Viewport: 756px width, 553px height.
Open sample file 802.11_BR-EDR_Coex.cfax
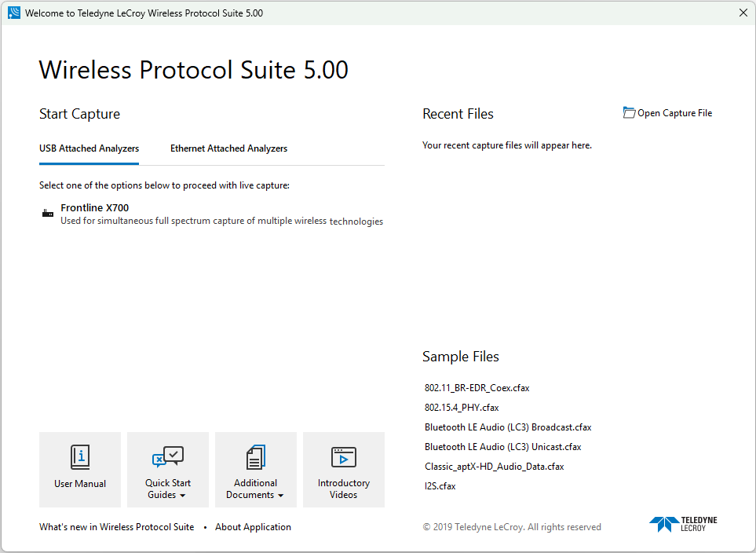coord(477,388)
